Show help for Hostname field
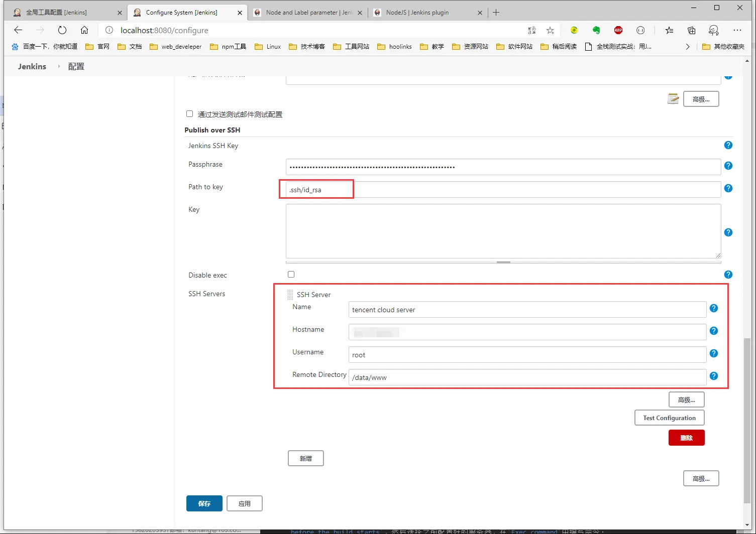 (714, 331)
